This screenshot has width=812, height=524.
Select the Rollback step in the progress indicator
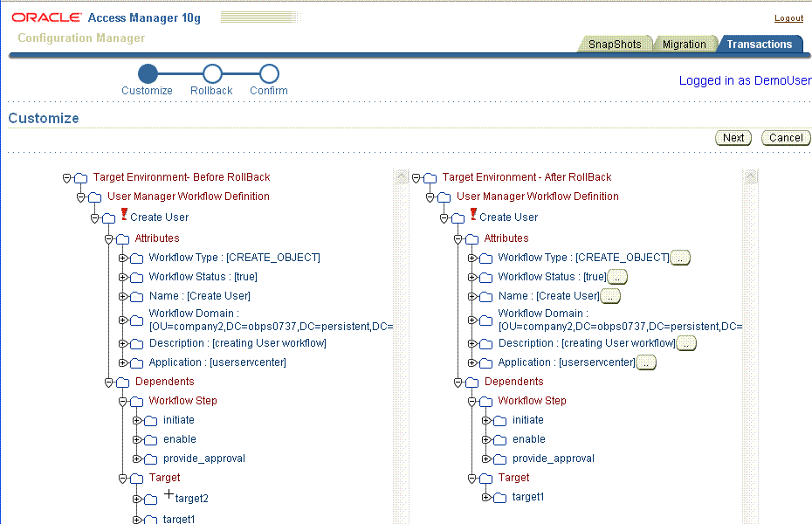click(211, 74)
